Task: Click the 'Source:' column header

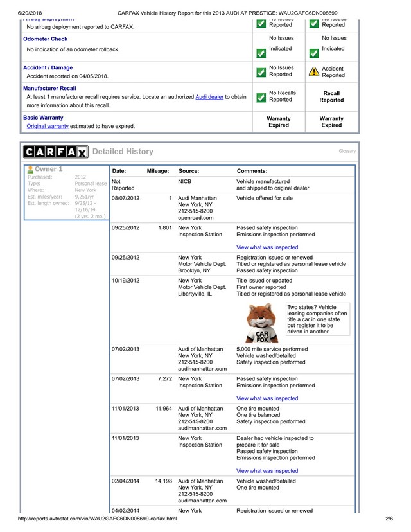Action: pos(189,171)
